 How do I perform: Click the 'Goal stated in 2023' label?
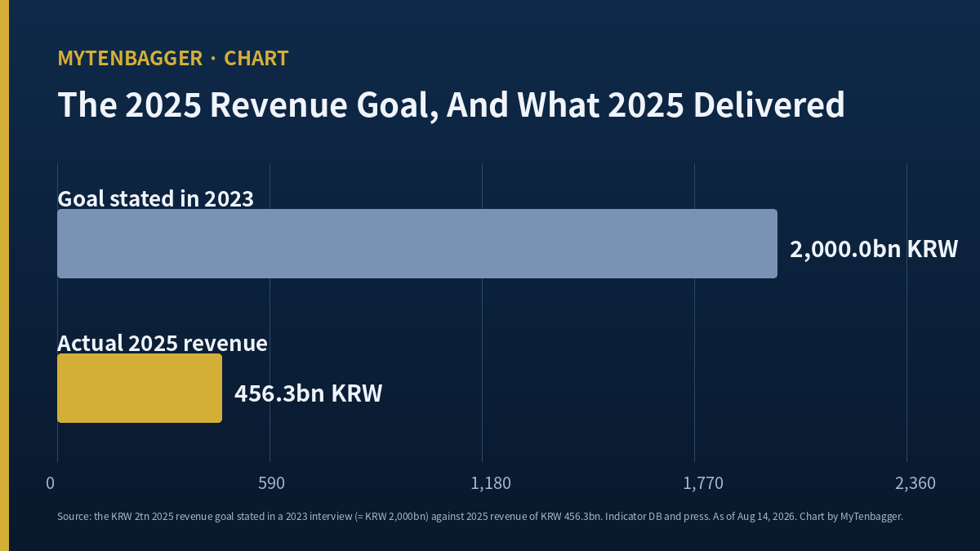pyautogui.click(x=155, y=198)
